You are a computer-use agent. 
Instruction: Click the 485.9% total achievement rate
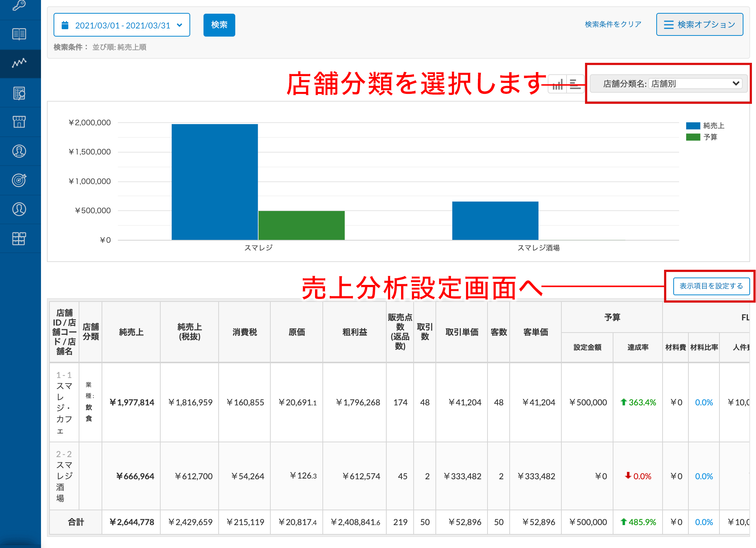coord(638,522)
